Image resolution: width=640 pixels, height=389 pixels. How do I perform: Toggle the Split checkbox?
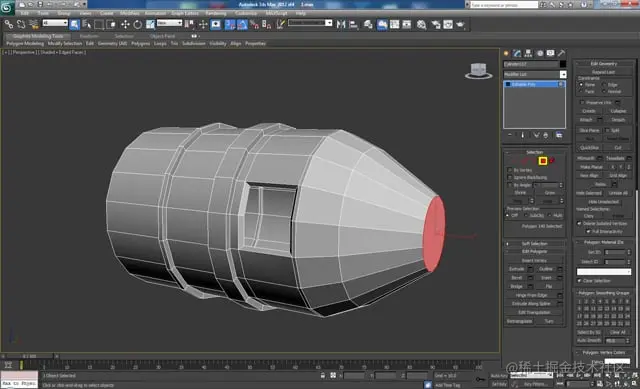click(x=607, y=130)
